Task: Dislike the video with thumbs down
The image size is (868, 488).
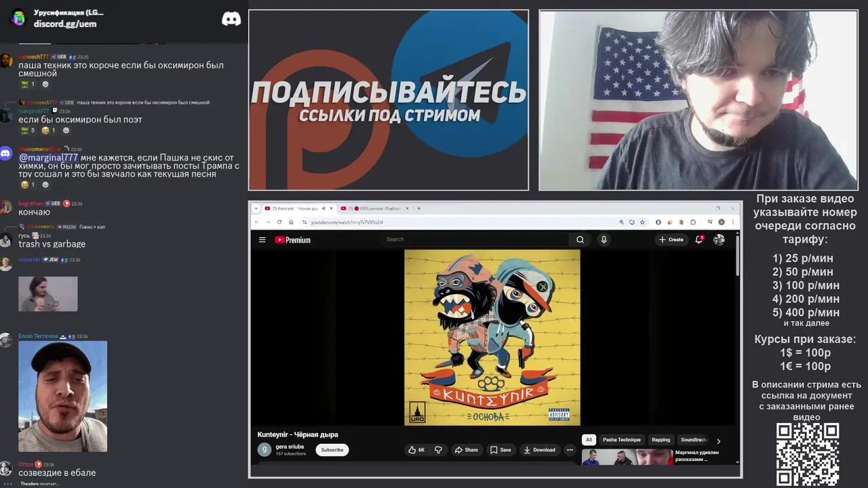Action: click(438, 450)
